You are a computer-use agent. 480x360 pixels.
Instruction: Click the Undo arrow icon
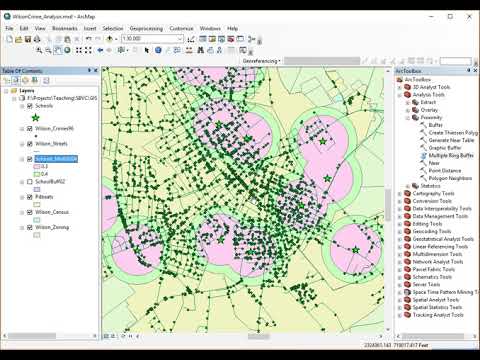89,39
